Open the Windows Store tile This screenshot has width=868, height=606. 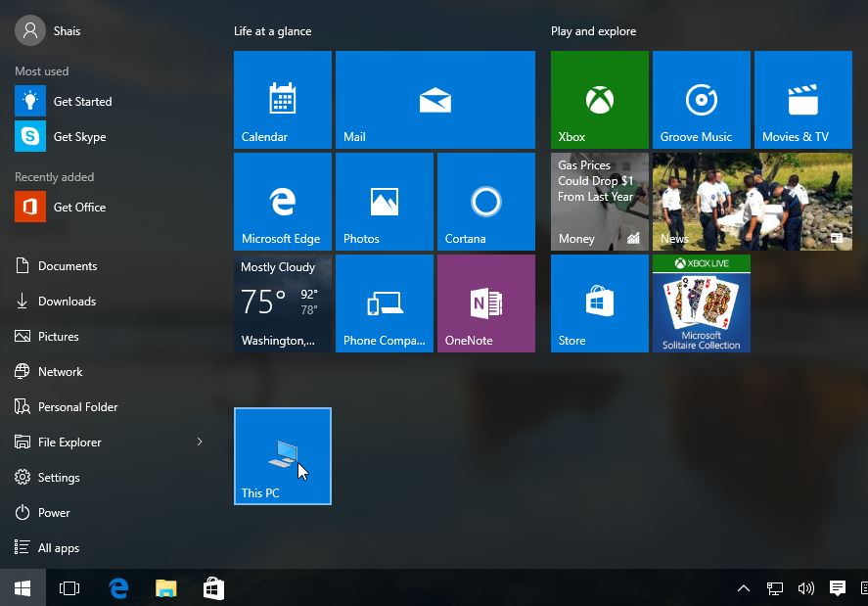tap(599, 303)
